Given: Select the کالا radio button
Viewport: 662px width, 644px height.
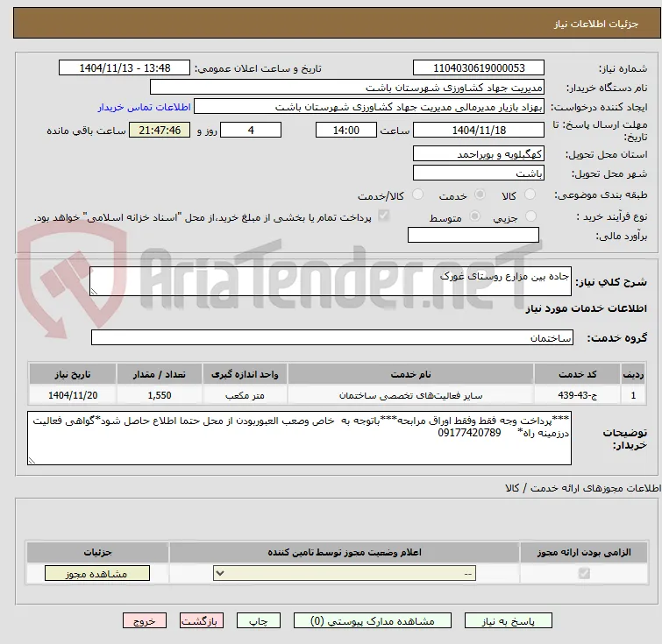Looking at the screenshot, I should [x=530, y=195].
